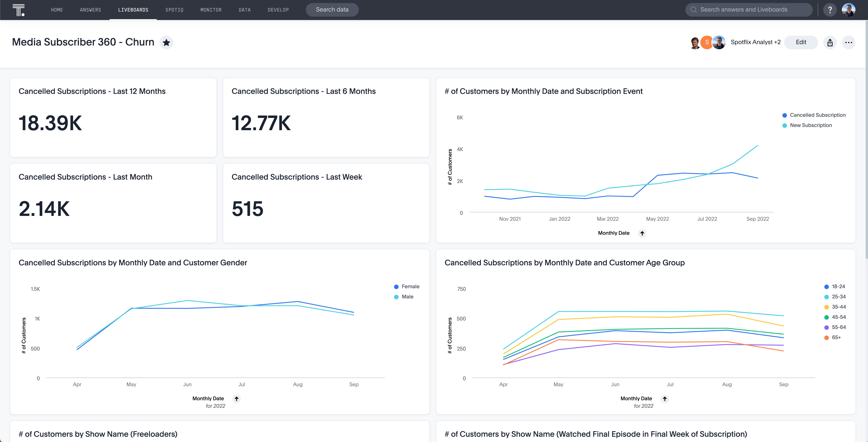Image resolution: width=868 pixels, height=442 pixels.
Task: Click the share Liveboard icon
Action: (x=830, y=42)
